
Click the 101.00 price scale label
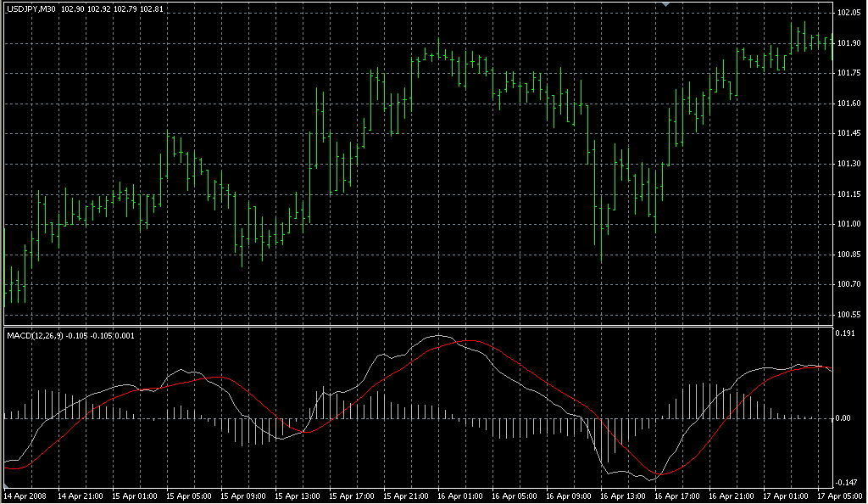tap(849, 224)
